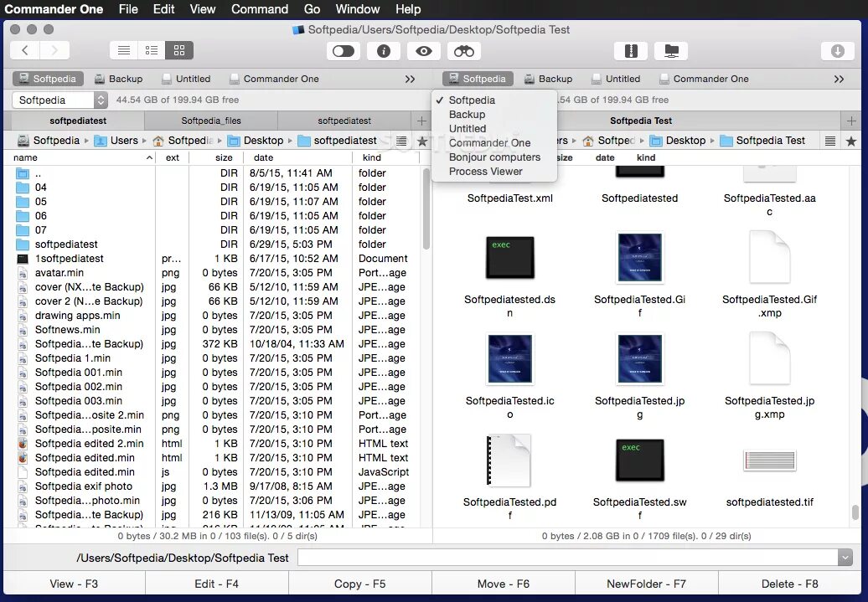Go back with the left arrow button
868x602 pixels.
pos(25,51)
